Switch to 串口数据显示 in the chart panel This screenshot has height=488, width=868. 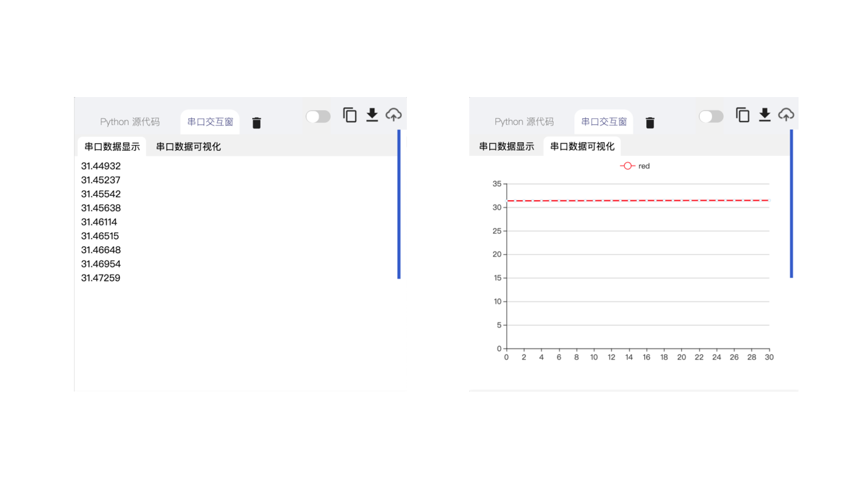506,146
